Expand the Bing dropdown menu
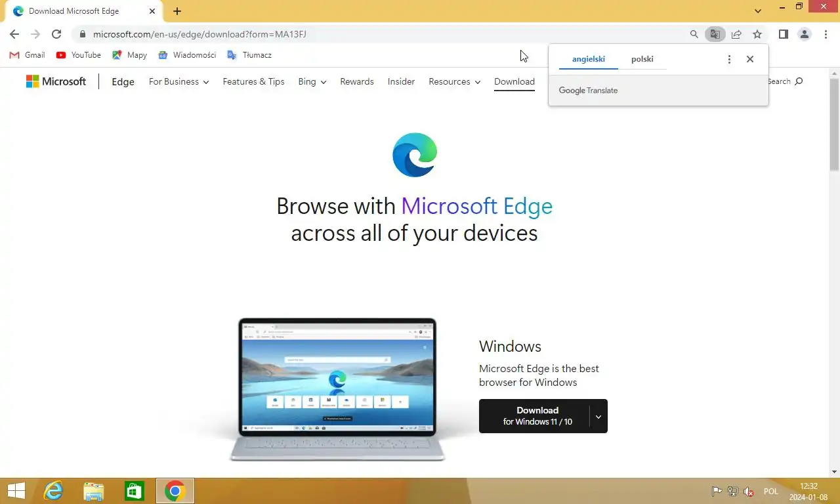Viewport: 840px width, 504px height. coord(312,82)
